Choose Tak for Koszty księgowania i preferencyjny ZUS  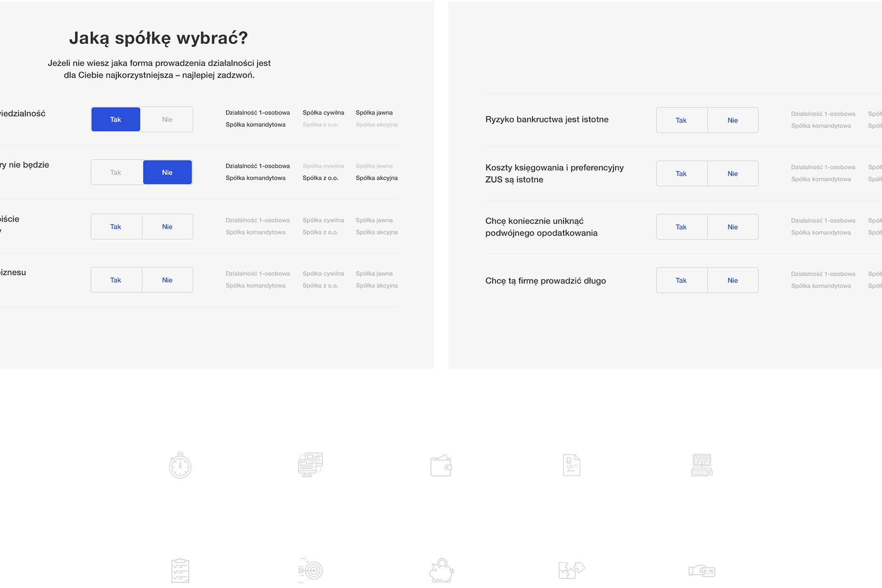[x=681, y=174]
